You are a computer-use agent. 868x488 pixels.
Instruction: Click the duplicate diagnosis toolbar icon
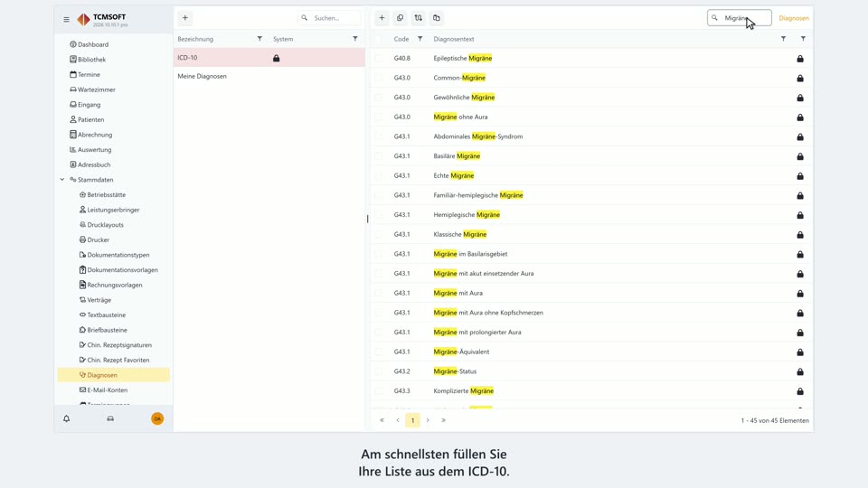tap(401, 18)
